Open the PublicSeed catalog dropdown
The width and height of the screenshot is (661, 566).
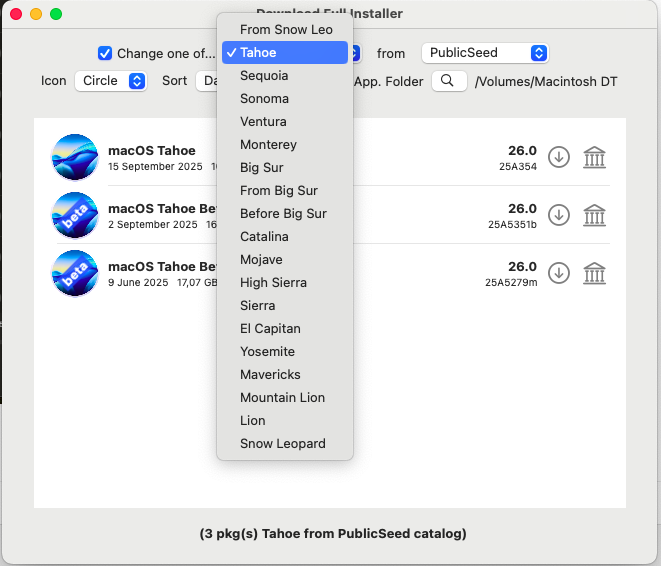pos(485,53)
